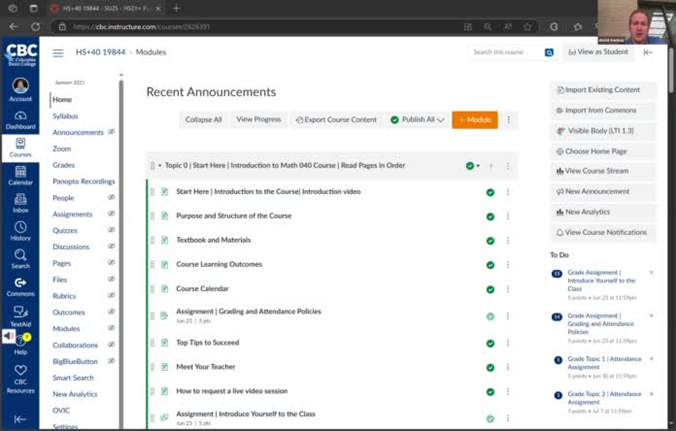Toggle publish status of Meet Your Teacher
Screen dimensions: 676x431
(490, 368)
